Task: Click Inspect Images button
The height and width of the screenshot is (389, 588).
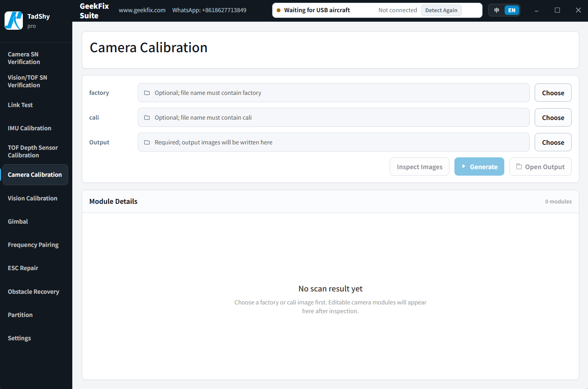Action: click(419, 167)
